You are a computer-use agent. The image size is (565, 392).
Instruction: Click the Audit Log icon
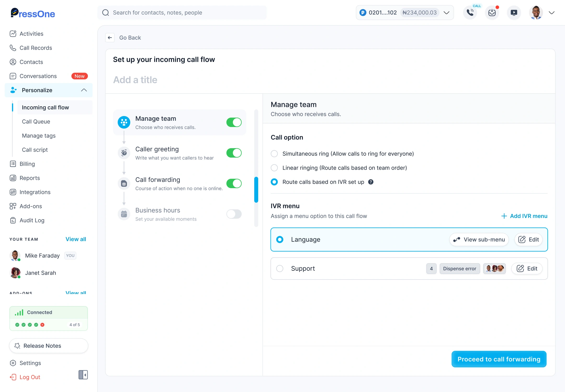pos(13,220)
